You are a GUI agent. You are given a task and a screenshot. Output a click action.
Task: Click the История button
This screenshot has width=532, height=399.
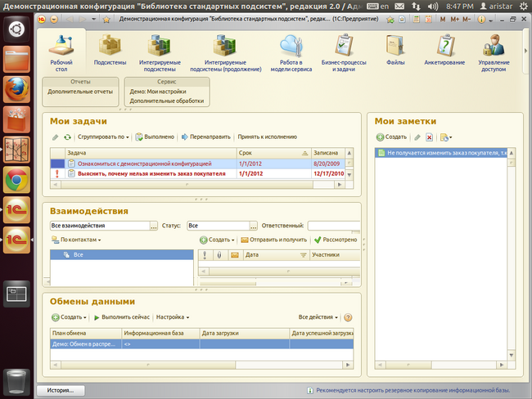point(60,390)
